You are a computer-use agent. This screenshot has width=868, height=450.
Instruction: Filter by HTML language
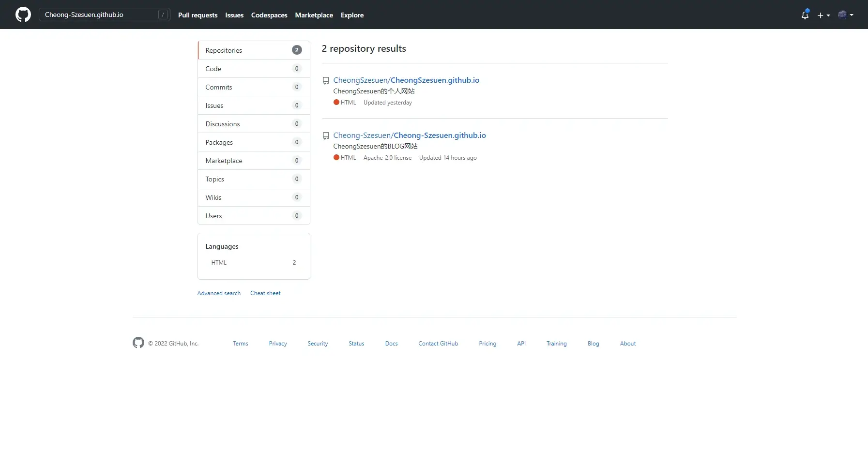[x=219, y=262]
